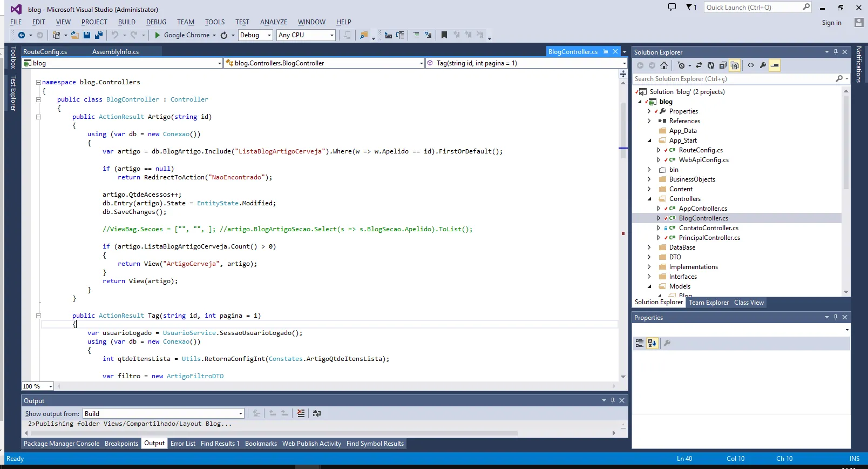Click the bookmark toggle icon in toolbar
This screenshot has width=868, height=469.
click(x=444, y=35)
